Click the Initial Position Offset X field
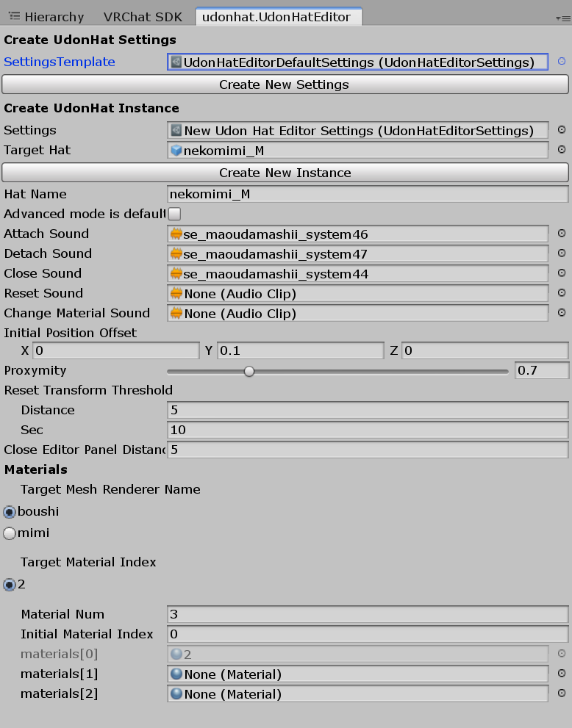Viewport: 572px width, 728px height. [x=116, y=350]
